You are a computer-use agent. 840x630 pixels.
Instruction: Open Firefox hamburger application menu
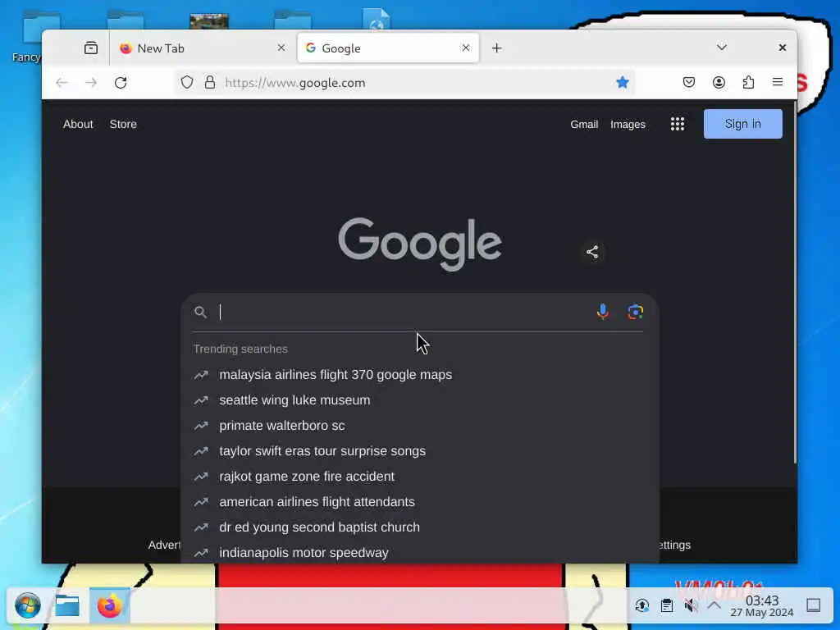778,83
